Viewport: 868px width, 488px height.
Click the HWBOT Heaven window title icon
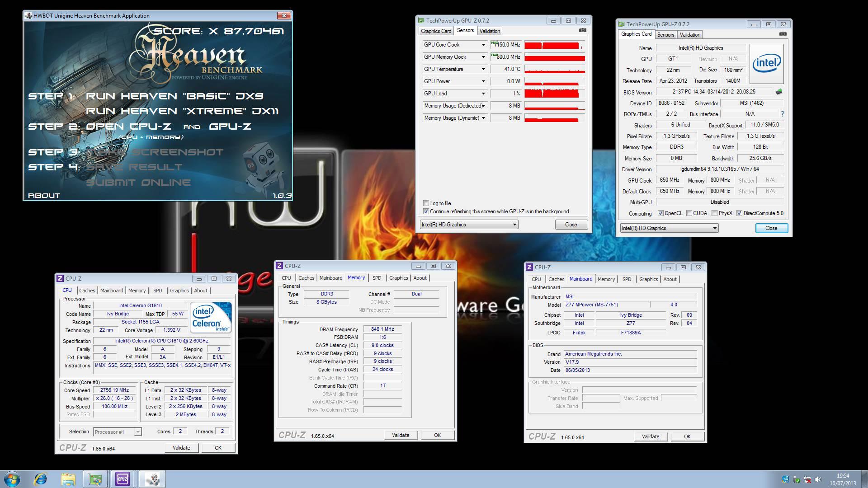pyautogui.click(x=28, y=15)
